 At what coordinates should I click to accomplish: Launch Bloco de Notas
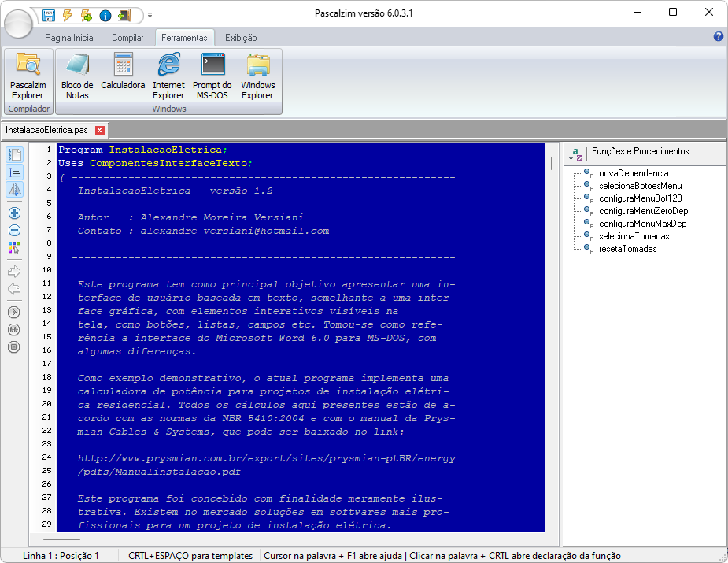[77, 76]
